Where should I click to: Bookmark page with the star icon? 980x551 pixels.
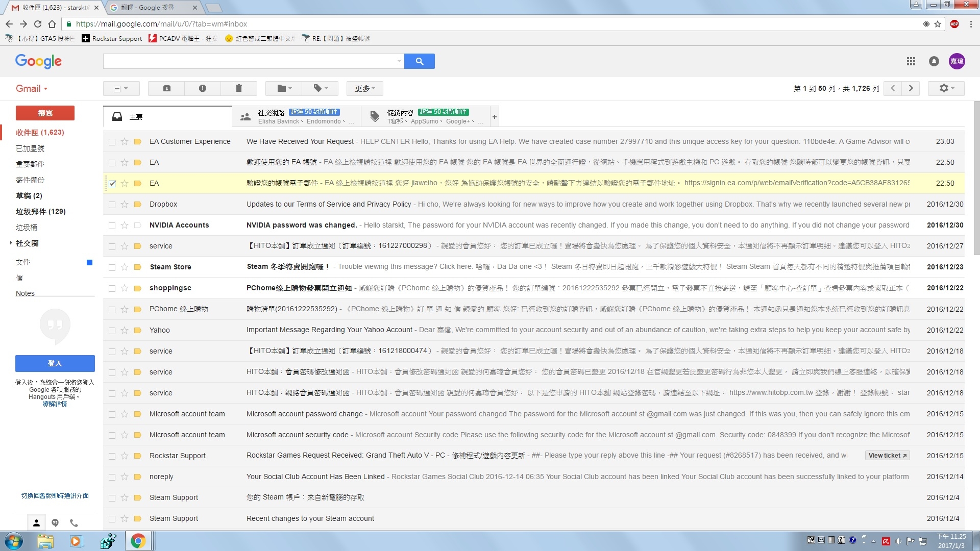point(938,24)
